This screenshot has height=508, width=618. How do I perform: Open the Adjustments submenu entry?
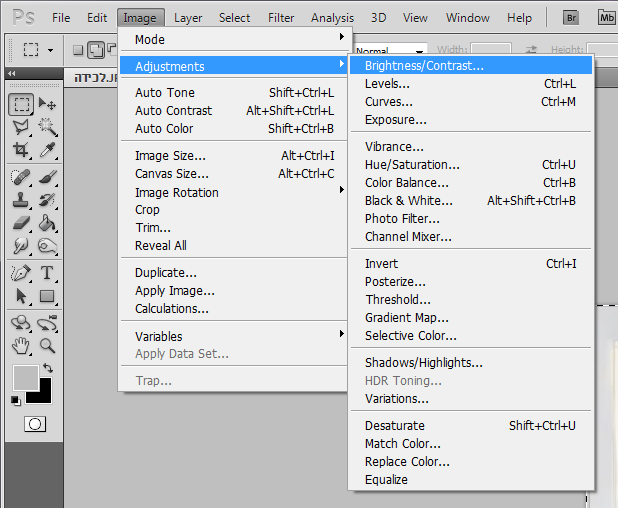pyautogui.click(x=234, y=66)
